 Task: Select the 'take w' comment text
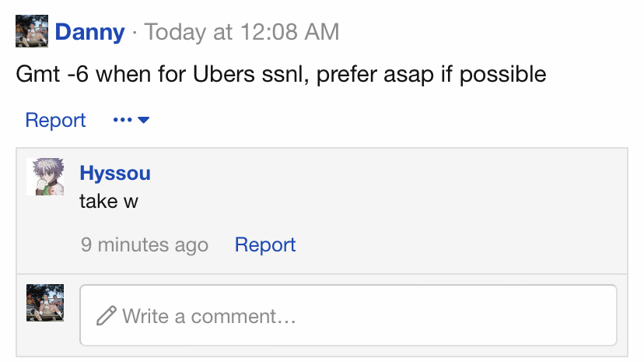109,202
